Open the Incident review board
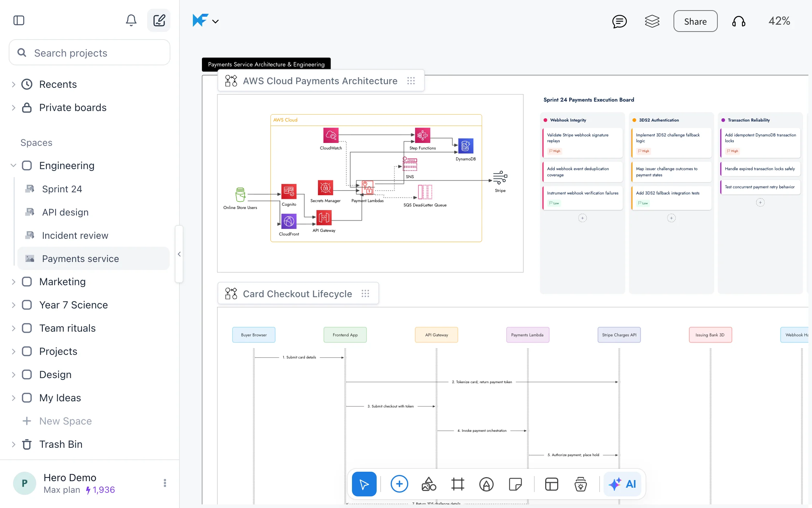This screenshot has width=812, height=508. 94,235
